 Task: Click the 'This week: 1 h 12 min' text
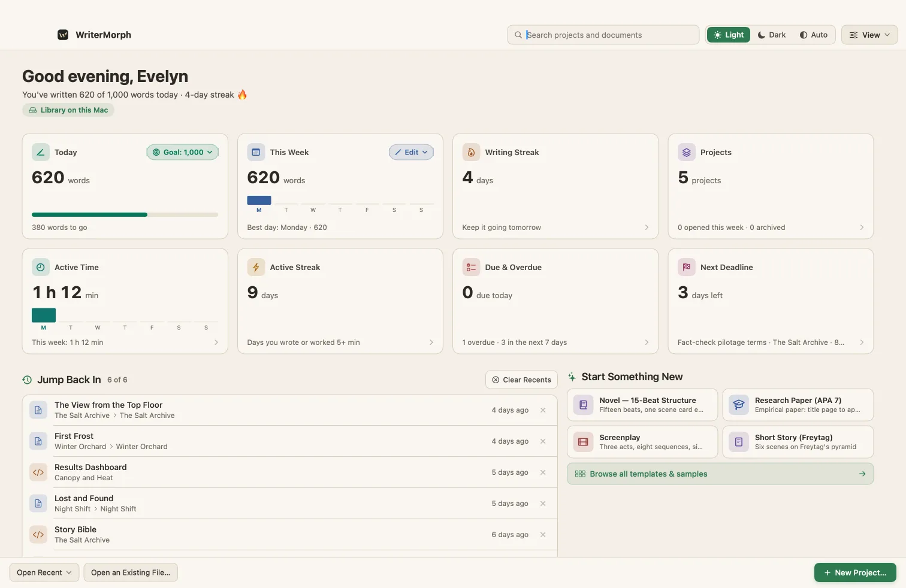pos(67,343)
